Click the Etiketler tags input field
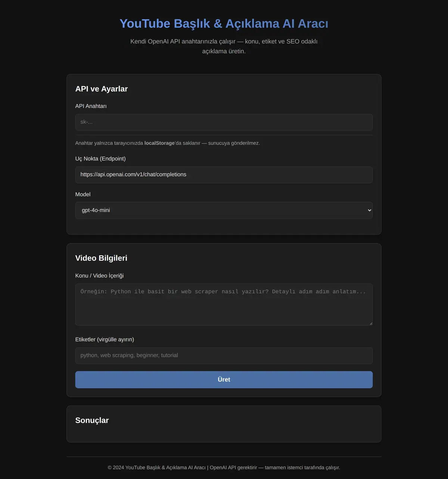 224,356
